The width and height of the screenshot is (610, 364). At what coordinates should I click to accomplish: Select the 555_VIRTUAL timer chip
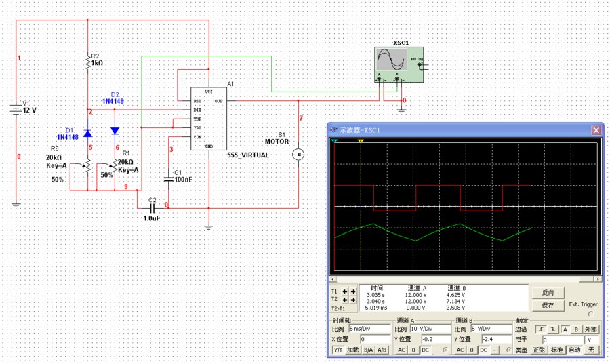coord(208,119)
